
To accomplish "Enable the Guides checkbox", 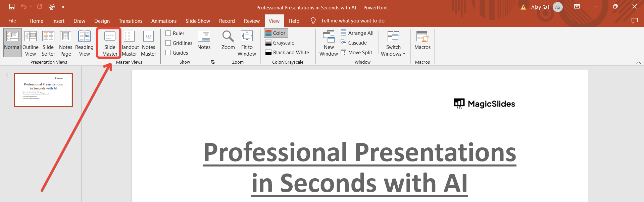I will (x=168, y=53).
